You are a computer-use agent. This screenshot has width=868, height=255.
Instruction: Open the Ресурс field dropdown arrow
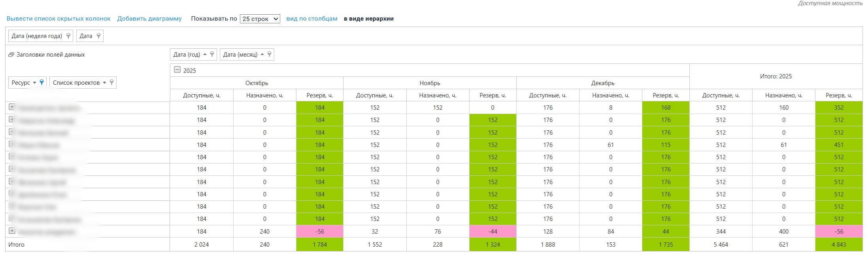pyautogui.click(x=34, y=83)
